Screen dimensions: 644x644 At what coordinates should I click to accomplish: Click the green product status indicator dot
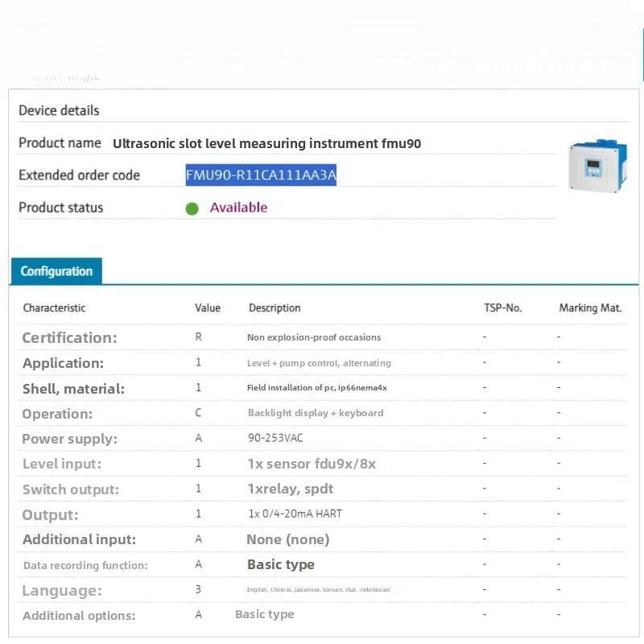(x=192, y=208)
